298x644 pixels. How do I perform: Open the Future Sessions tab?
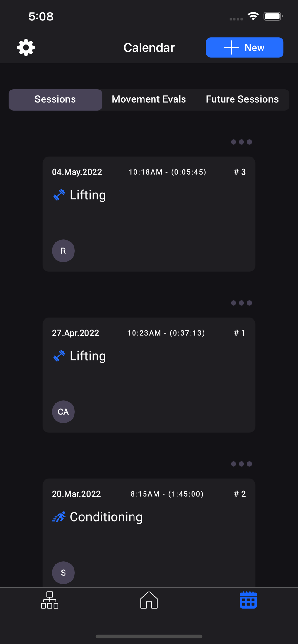(x=242, y=99)
